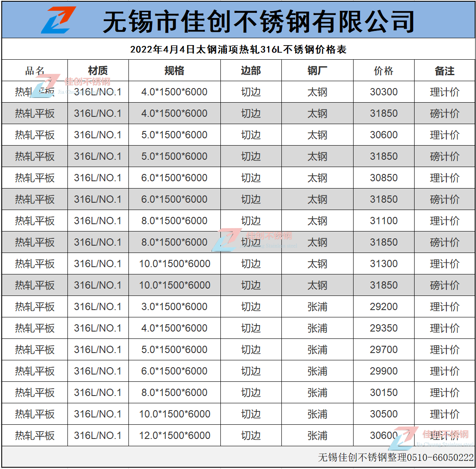Click the price 29200
This screenshot has width=476, height=469.
tap(384, 307)
